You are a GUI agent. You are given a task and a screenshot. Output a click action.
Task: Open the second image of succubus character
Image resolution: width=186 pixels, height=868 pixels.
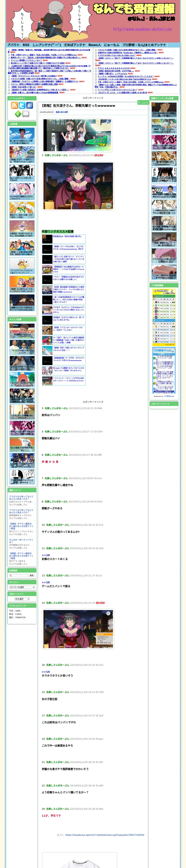click(x=78, y=186)
